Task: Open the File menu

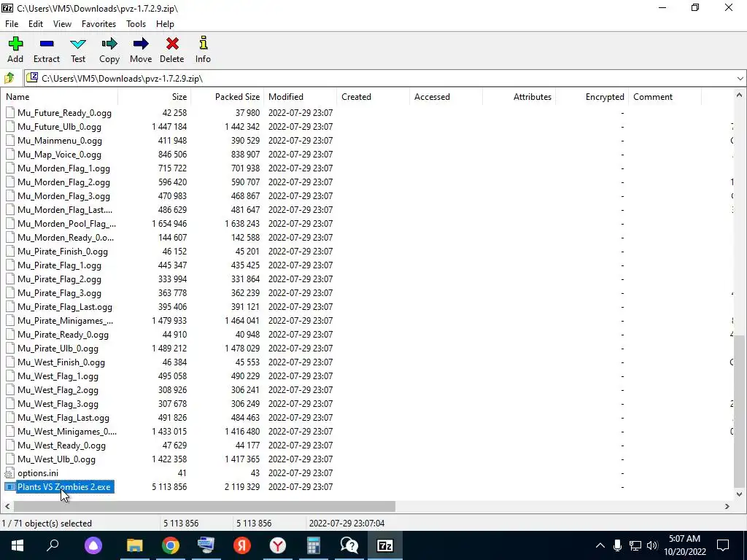Action: 12,24
